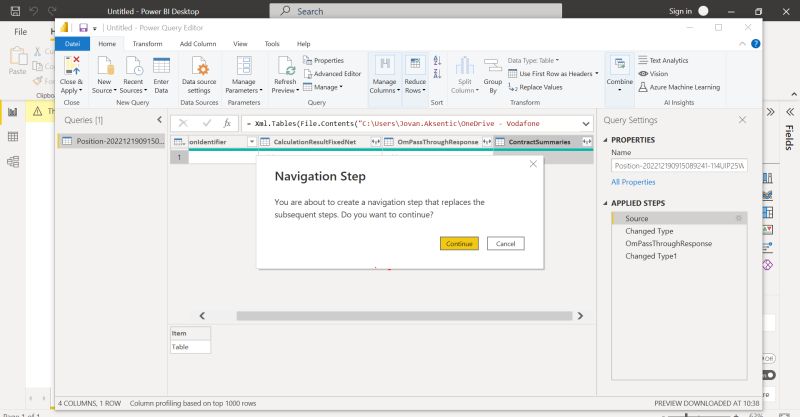
Task: Click the Reduce Rows icon
Action: pos(415,64)
